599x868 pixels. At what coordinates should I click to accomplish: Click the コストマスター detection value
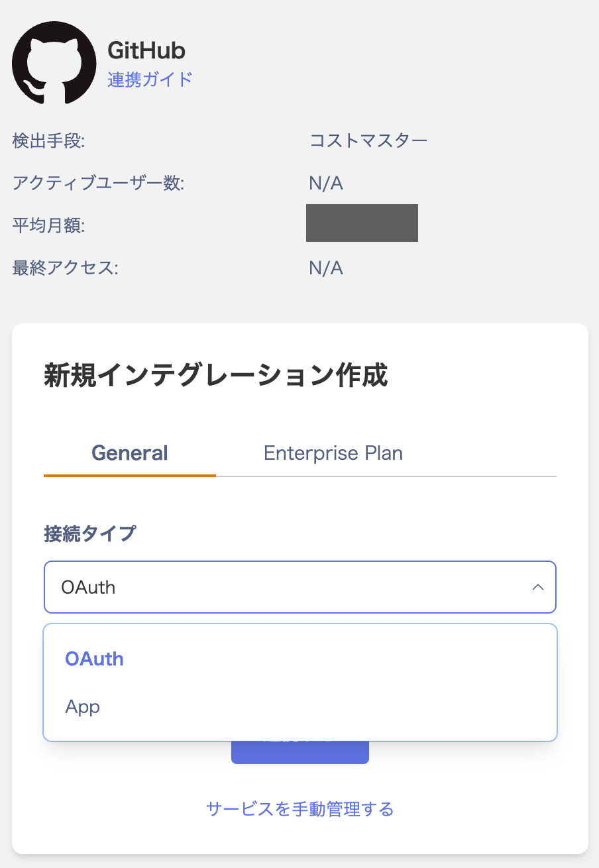[x=368, y=140]
